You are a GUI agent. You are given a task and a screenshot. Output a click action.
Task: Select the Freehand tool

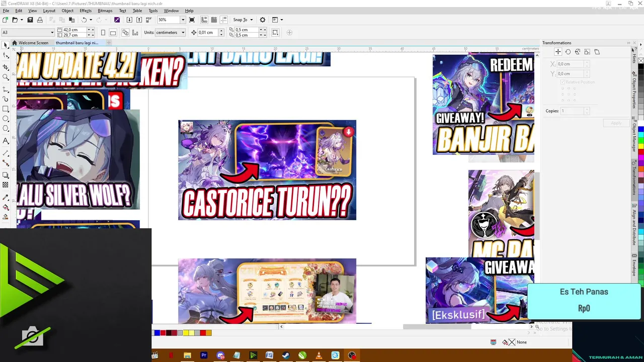[6, 88]
